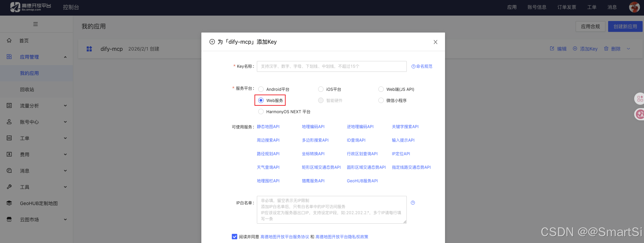The width and height of the screenshot is (644, 243).
Task: Select the Android平台 radio button
Action: 261,89
